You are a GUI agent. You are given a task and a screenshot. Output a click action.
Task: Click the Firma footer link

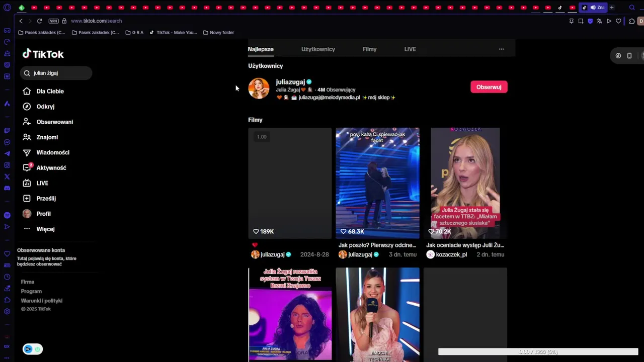28,282
